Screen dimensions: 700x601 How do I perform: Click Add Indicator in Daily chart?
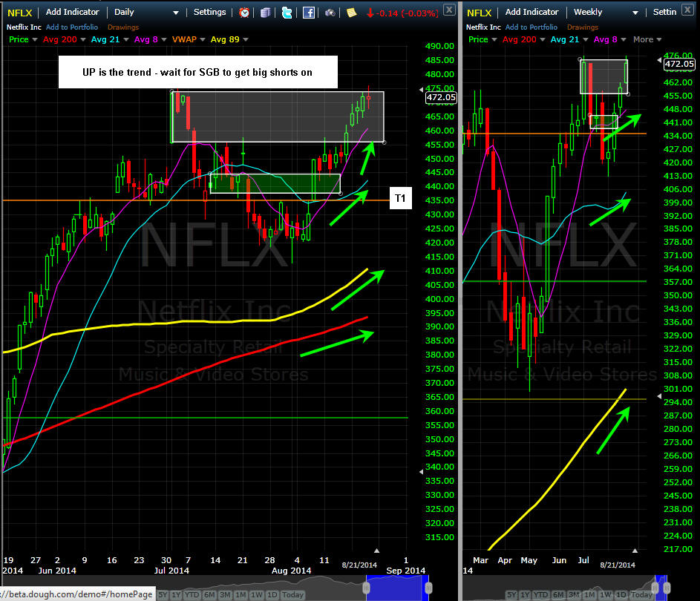72,12
